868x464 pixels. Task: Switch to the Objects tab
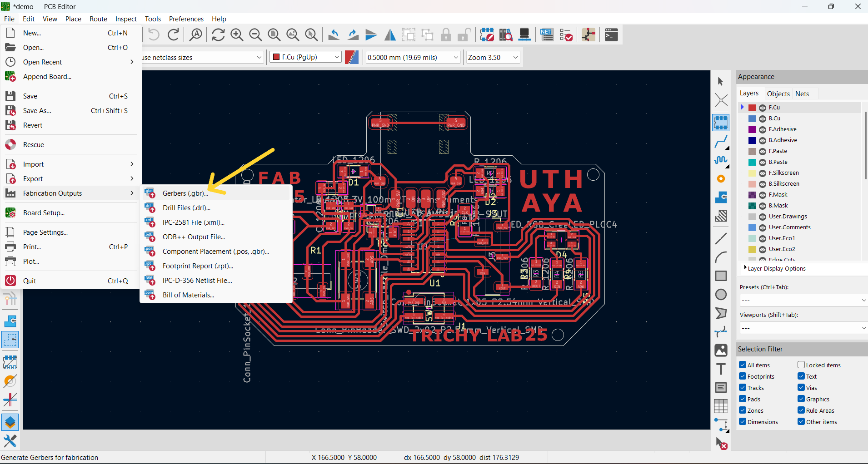(x=778, y=94)
